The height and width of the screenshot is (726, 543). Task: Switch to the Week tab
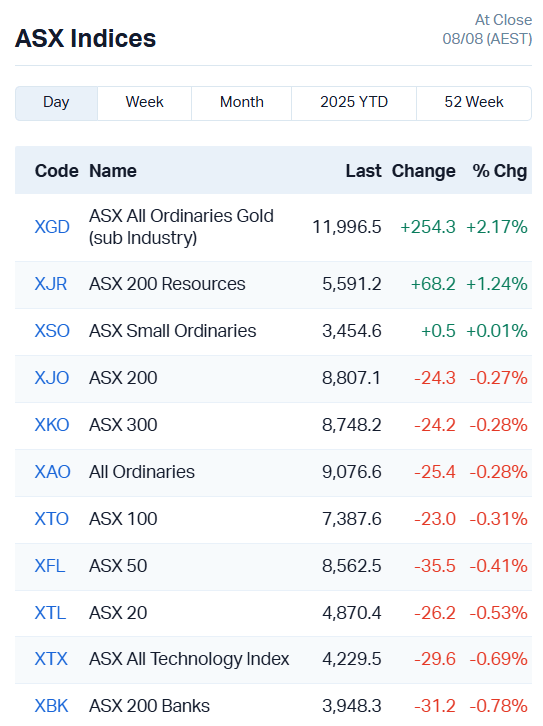[144, 103]
